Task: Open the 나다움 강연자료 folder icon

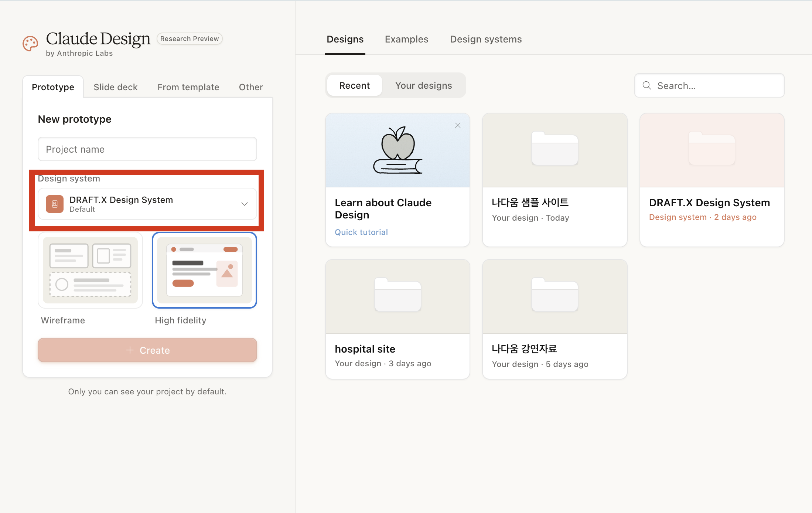Action: click(555, 295)
